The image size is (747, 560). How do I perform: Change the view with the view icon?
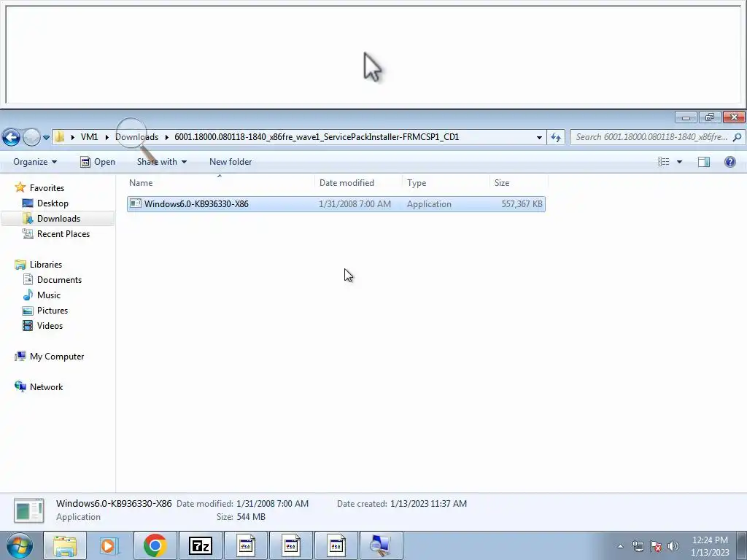[664, 162]
